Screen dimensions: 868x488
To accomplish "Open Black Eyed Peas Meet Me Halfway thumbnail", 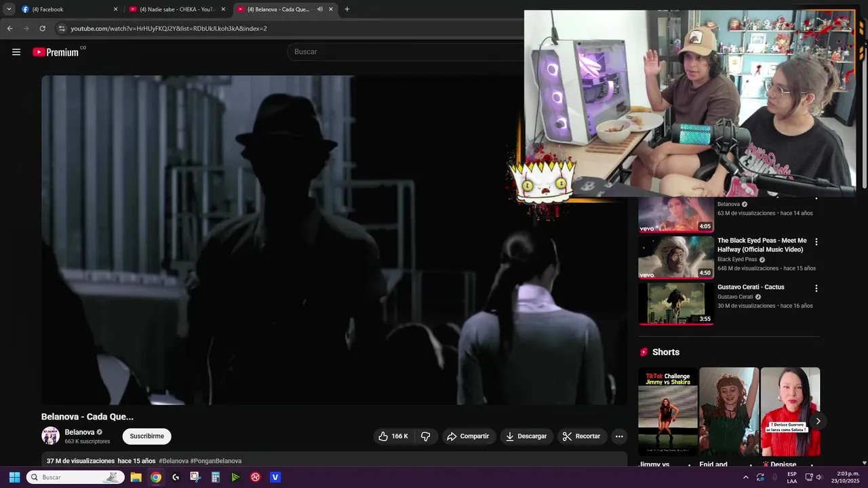I will click(676, 258).
